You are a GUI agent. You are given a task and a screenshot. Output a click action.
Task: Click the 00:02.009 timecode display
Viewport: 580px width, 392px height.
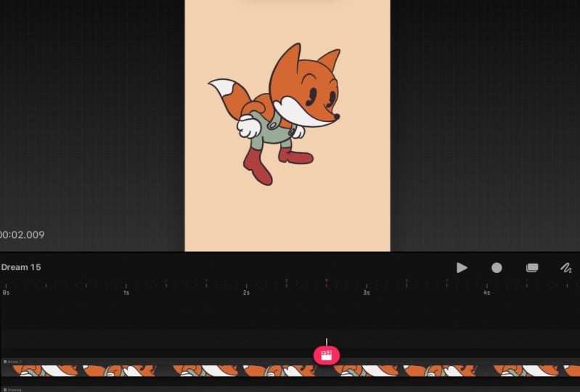[23, 234]
